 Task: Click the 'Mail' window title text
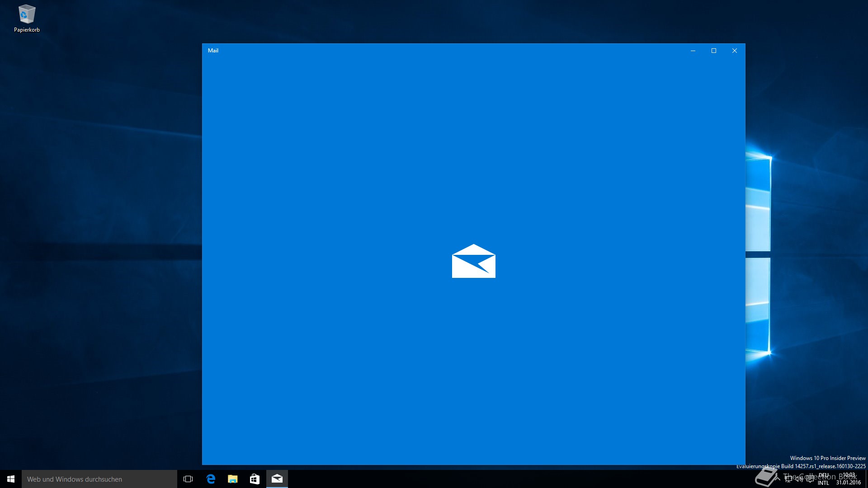tap(213, 51)
